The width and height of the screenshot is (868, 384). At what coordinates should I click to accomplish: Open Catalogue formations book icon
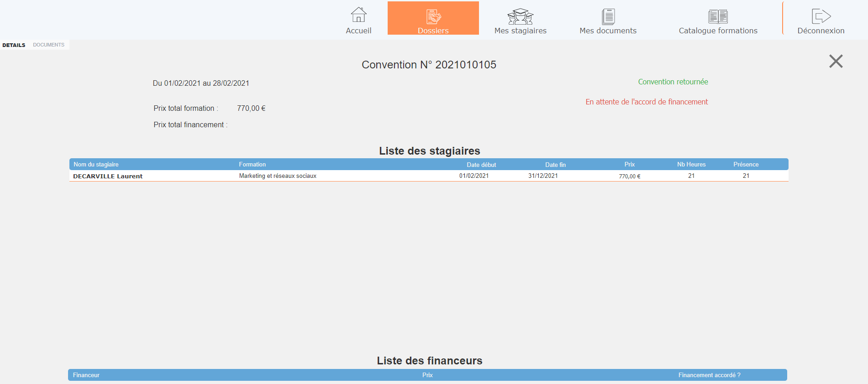pyautogui.click(x=718, y=16)
